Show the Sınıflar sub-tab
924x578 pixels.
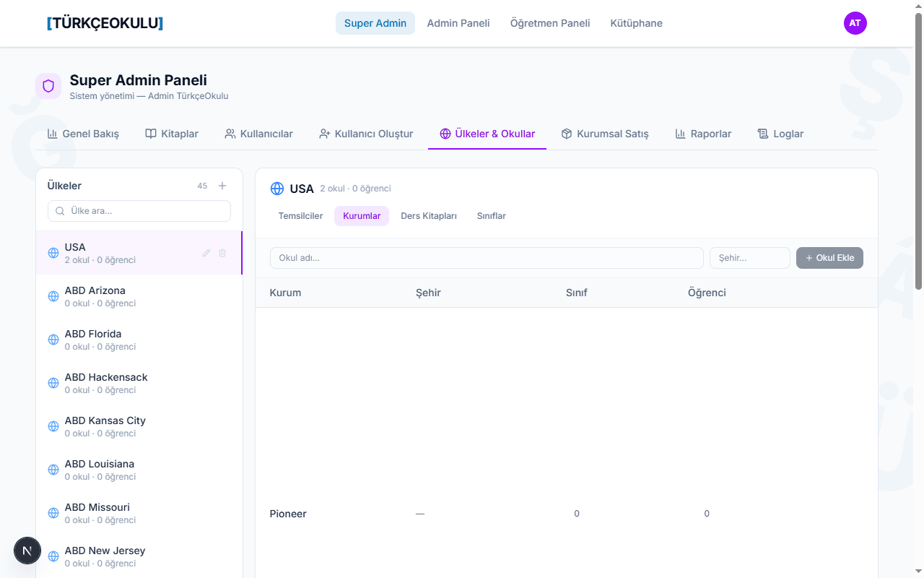(x=492, y=216)
